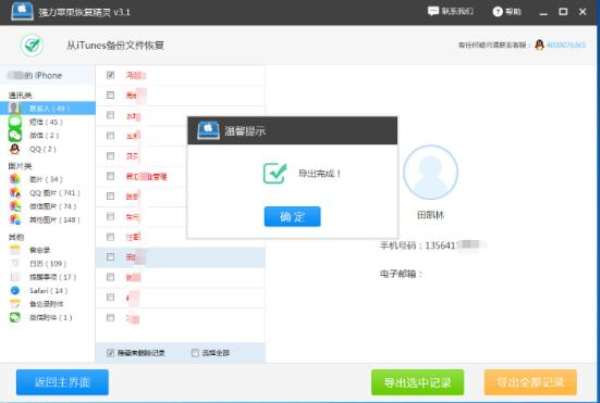Check the box in the highlighted contact row

tap(110, 257)
